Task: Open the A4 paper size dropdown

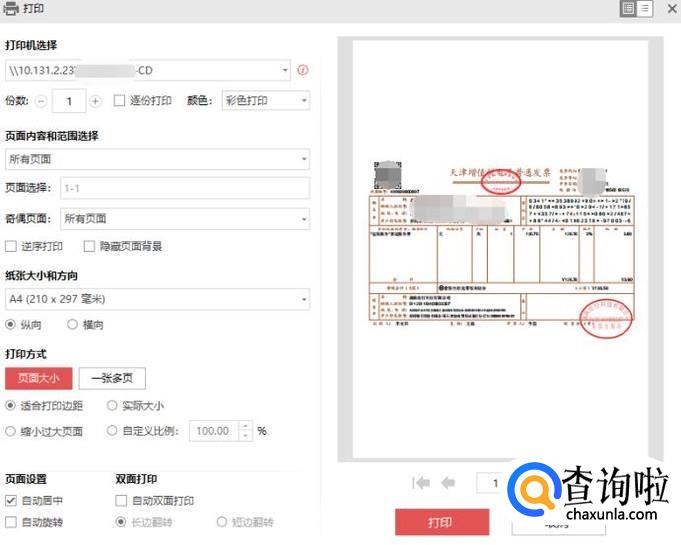Action: click(157, 299)
